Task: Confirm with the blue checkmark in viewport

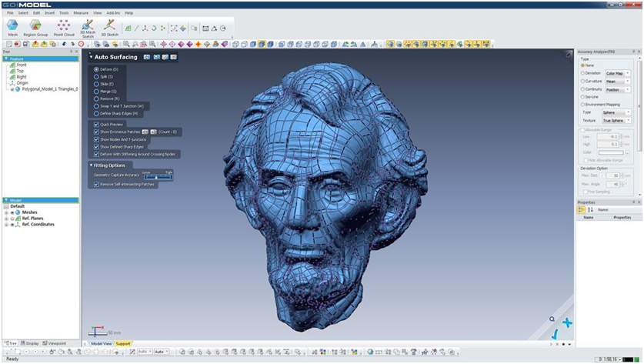Action: click(x=556, y=335)
